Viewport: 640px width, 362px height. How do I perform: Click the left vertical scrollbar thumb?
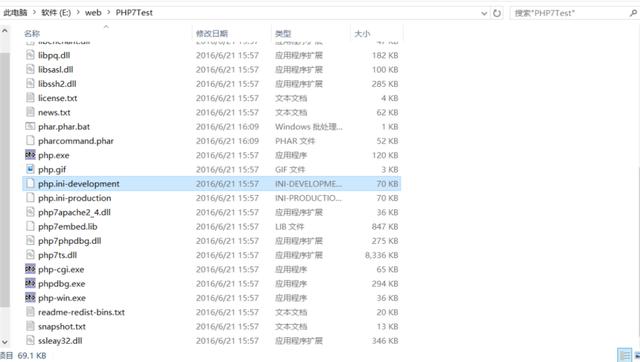pos(5,180)
